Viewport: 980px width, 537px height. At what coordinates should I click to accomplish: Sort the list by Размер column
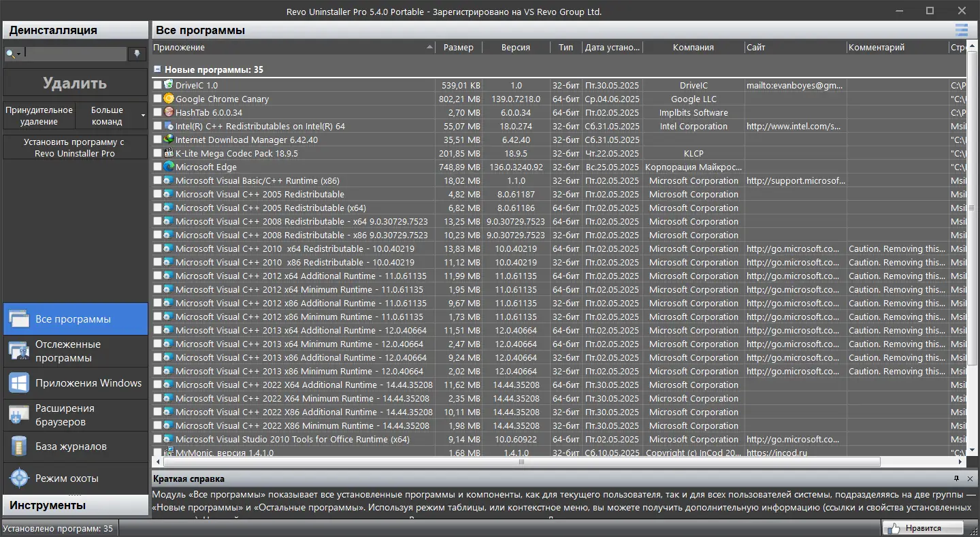(x=459, y=47)
